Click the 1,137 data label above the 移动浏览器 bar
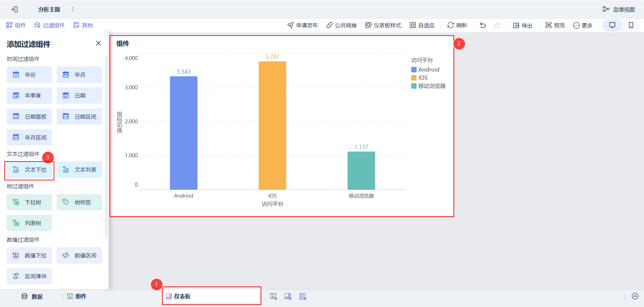Viewport: 644px width, 307px height. (361, 147)
